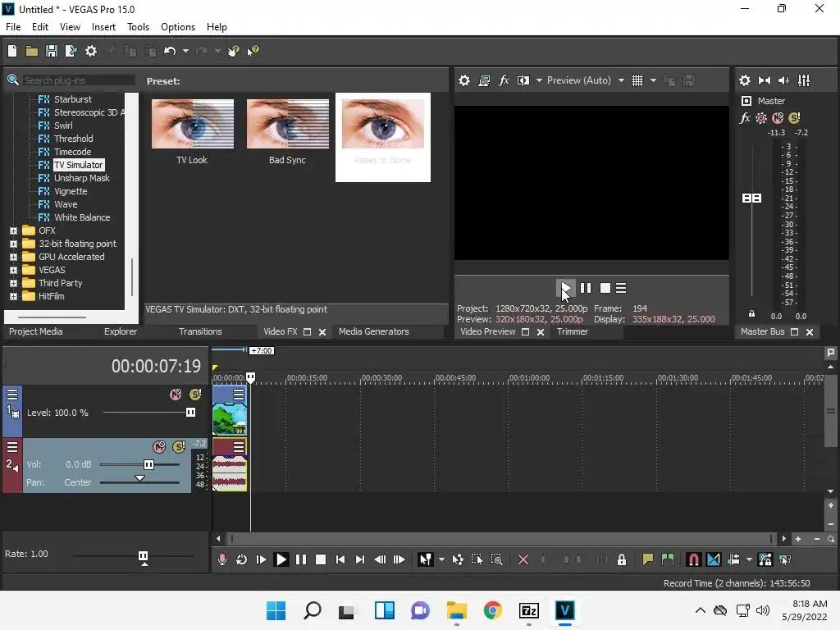The height and width of the screenshot is (630, 840).
Task: Select the Envelope Edit tool
Action: pyautogui.click(x=458, y=559)
